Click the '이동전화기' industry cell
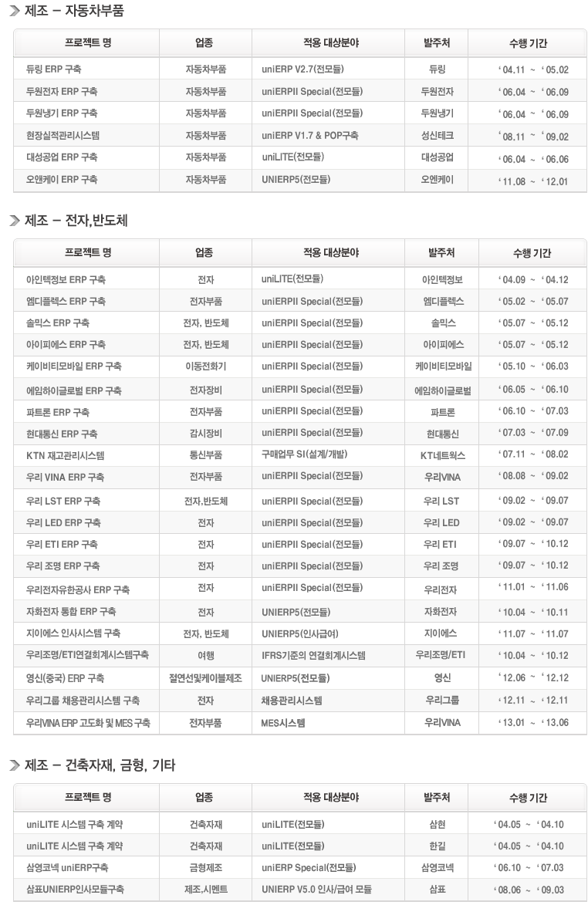 (206, 366)
